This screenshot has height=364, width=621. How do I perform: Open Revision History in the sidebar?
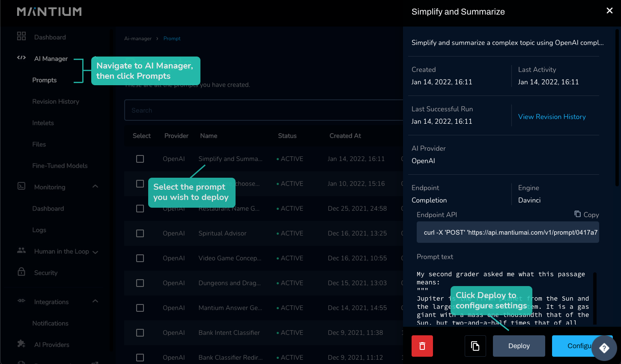pos(56,101)
